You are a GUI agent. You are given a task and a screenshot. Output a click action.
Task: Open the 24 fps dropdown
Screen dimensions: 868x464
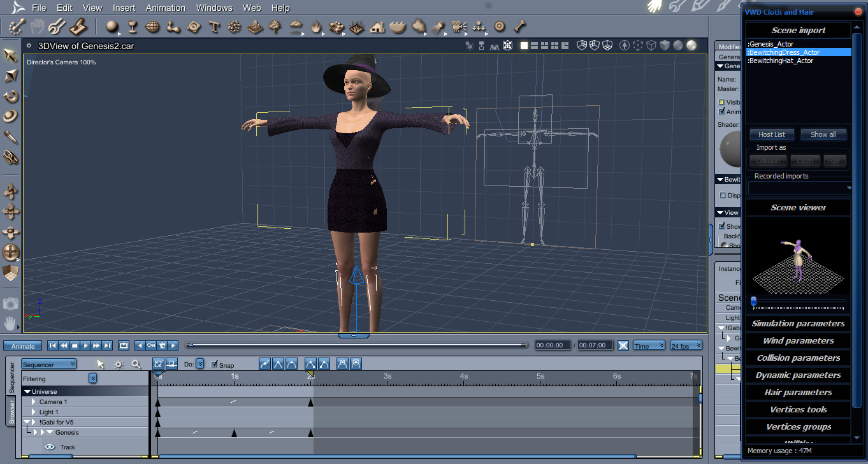point(686,345)
